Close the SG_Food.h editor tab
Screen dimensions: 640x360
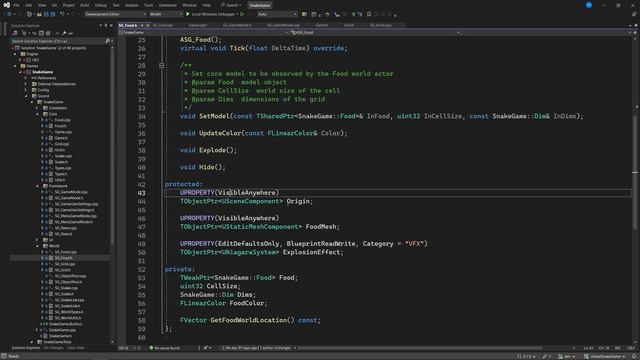(148, 25)
